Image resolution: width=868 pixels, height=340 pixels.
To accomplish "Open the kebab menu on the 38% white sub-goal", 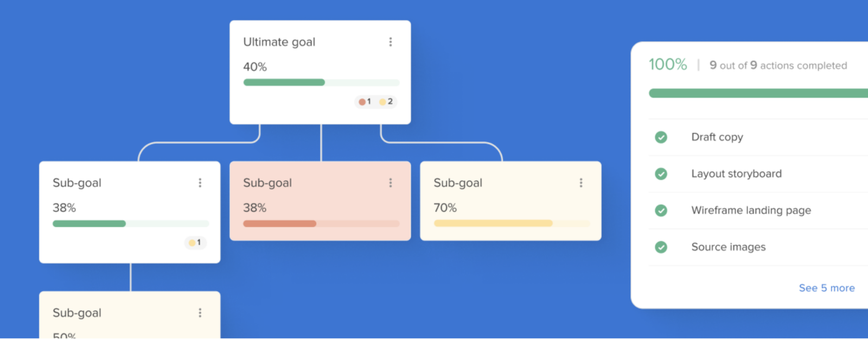I will click(200, 182).
